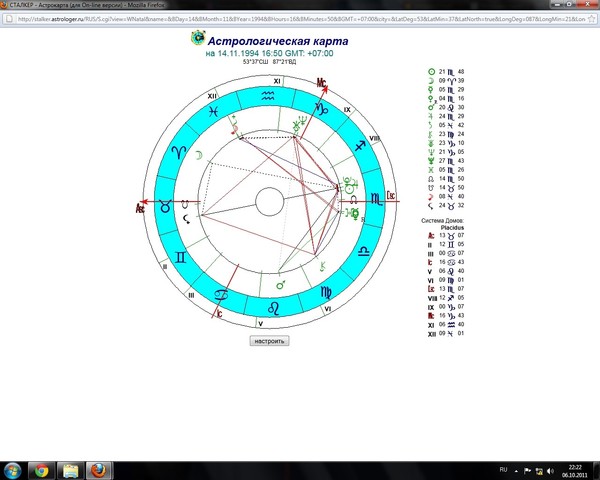Screen dimensions: 600x480
Task: Click the Mars row 20 Leo 30
Action: [x=446, y=107]
